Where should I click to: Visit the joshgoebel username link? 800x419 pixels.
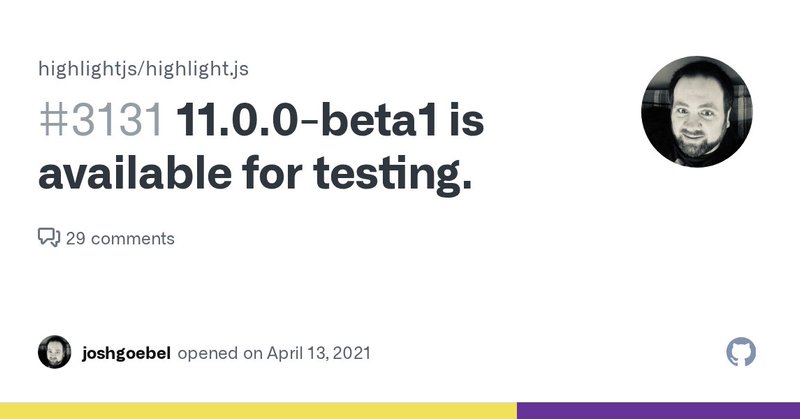[126, 353]
